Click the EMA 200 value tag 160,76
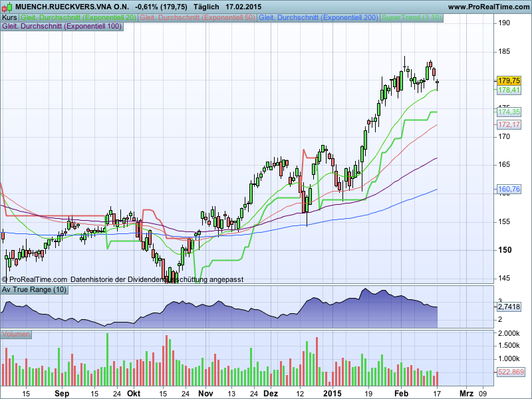This screenshot has width=532, height=399. point(509,189)
